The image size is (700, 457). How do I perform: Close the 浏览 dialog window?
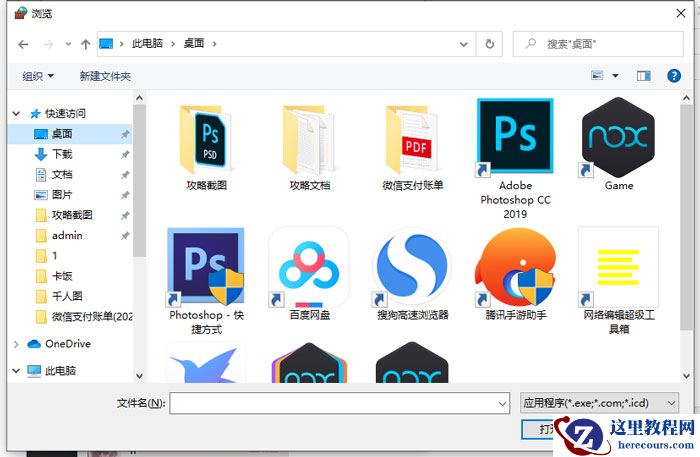(681, 13)
